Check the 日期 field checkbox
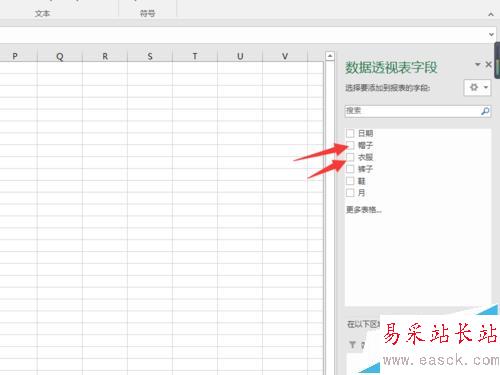 [350, 133]
